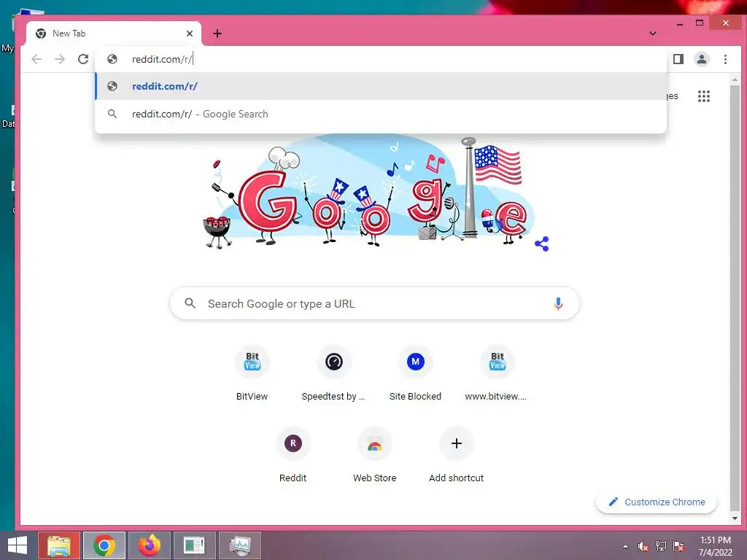Image resolution: width=747 pixels, height=560 pixels.
Task: Open the performance monitor taskbar app
Action: pos(240,545)
